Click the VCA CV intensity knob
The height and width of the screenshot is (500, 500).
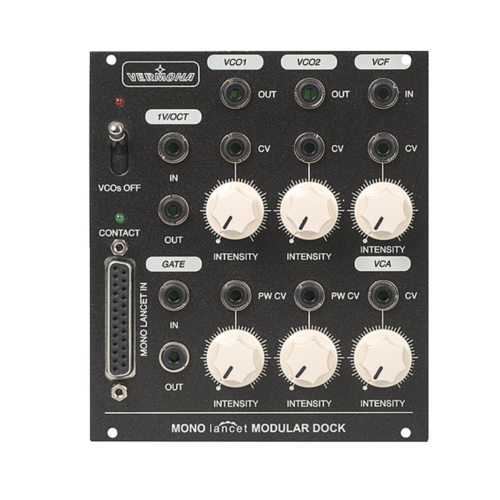pyautogui.click(x=383, y=359)
